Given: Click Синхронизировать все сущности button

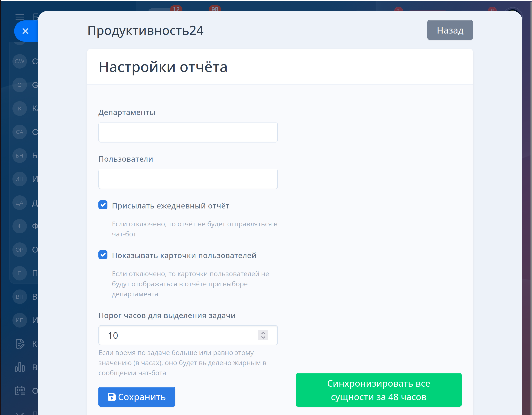Looking at the screenshot, I should click(x=378, y=390).
